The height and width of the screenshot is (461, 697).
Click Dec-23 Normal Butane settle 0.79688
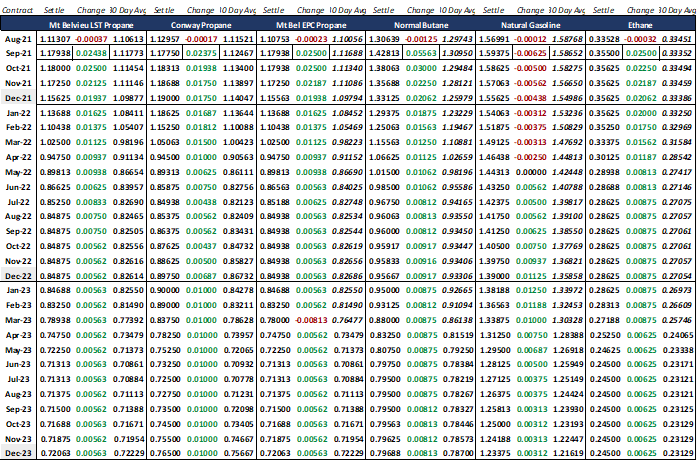pos(385,453)
